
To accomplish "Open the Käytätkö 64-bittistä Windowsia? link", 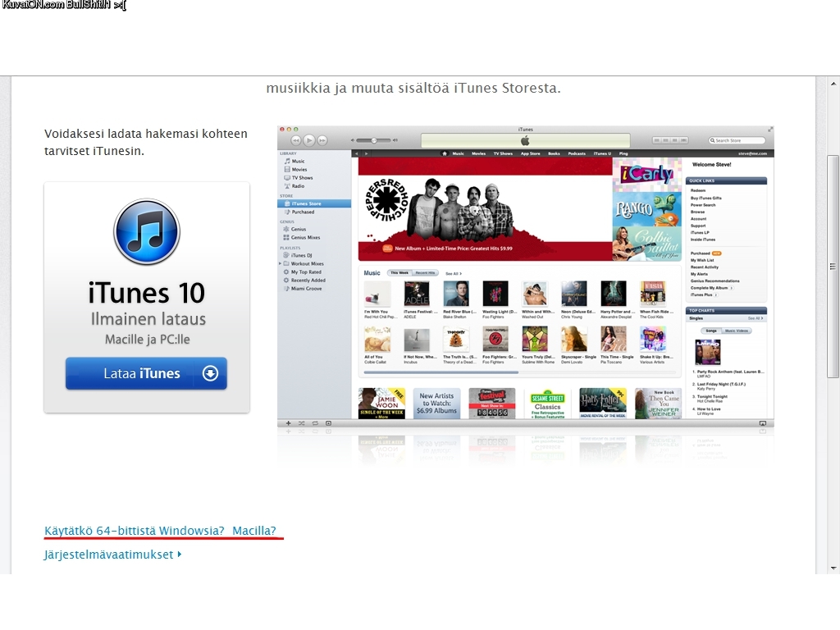I will click(x=135, y=531).
